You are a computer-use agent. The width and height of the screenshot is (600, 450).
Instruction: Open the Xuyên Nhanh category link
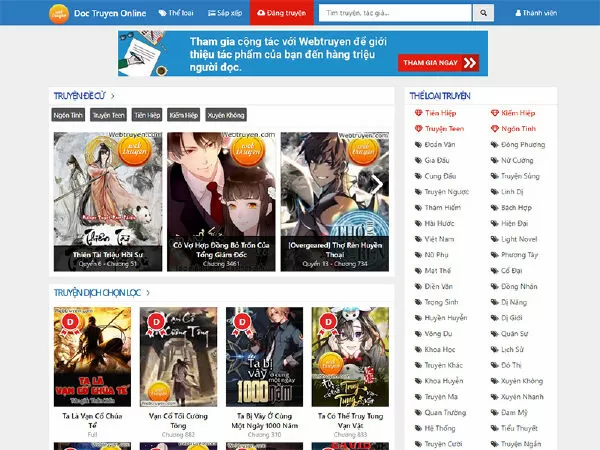(522, 397)
